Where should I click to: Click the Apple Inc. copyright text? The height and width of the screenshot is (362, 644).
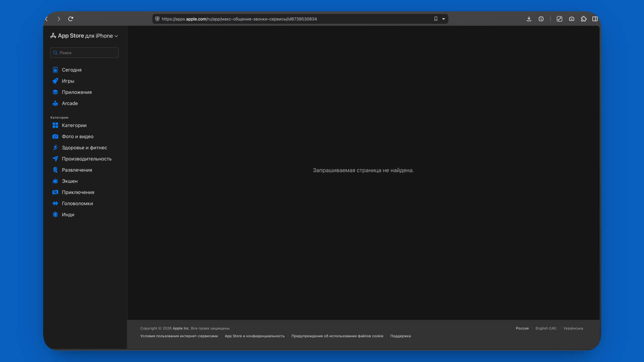(x=181, y=328)
